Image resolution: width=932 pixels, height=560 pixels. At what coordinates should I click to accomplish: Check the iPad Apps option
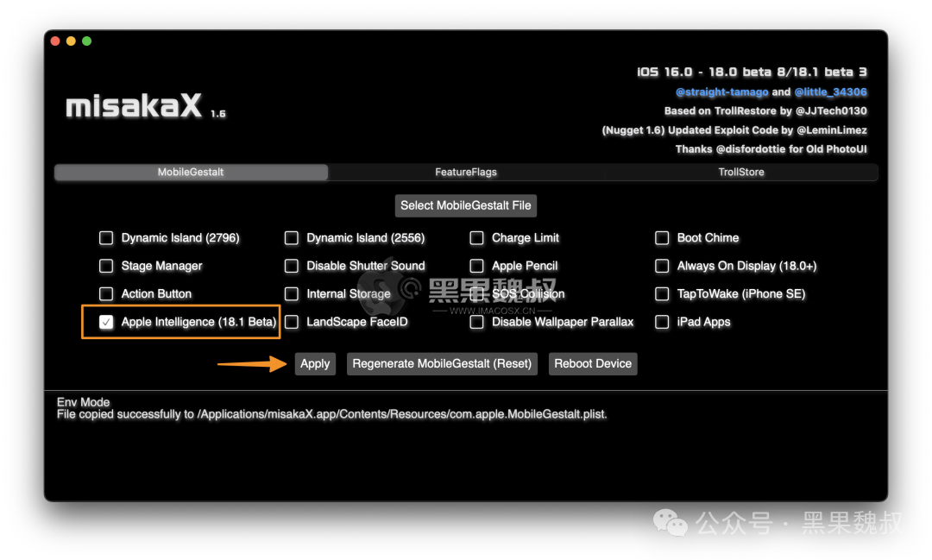pyautogui.click(x=662, y=322)
